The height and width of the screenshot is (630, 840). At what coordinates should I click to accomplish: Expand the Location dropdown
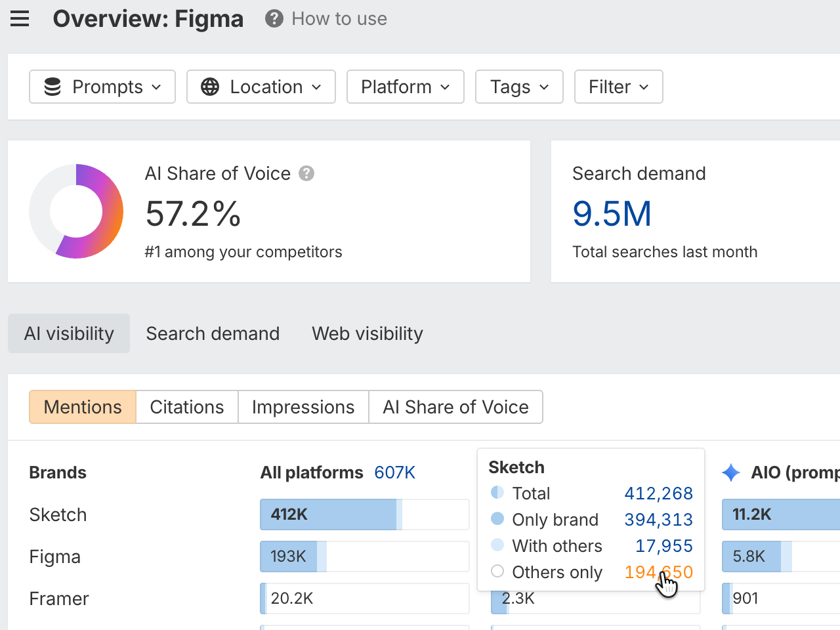(x=261, y=87)
